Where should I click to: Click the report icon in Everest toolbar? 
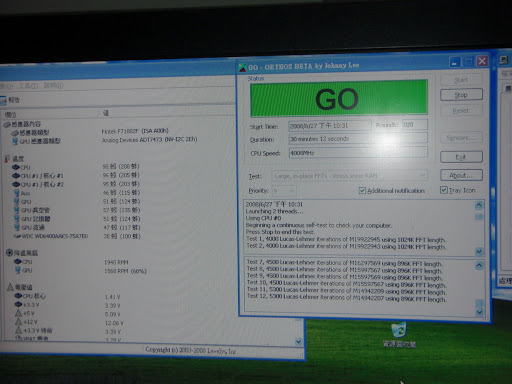click(x=3, y=100)
